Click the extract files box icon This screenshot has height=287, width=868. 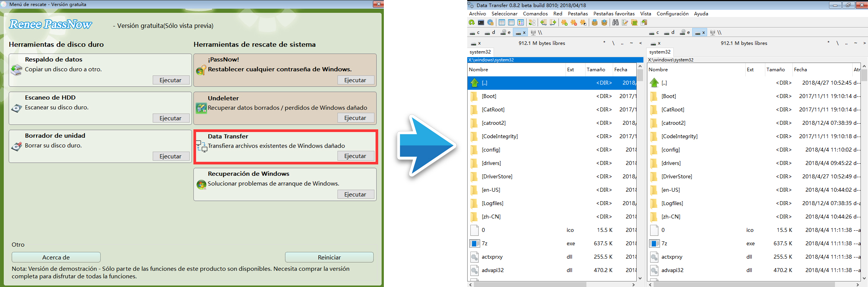coord(604,22)
